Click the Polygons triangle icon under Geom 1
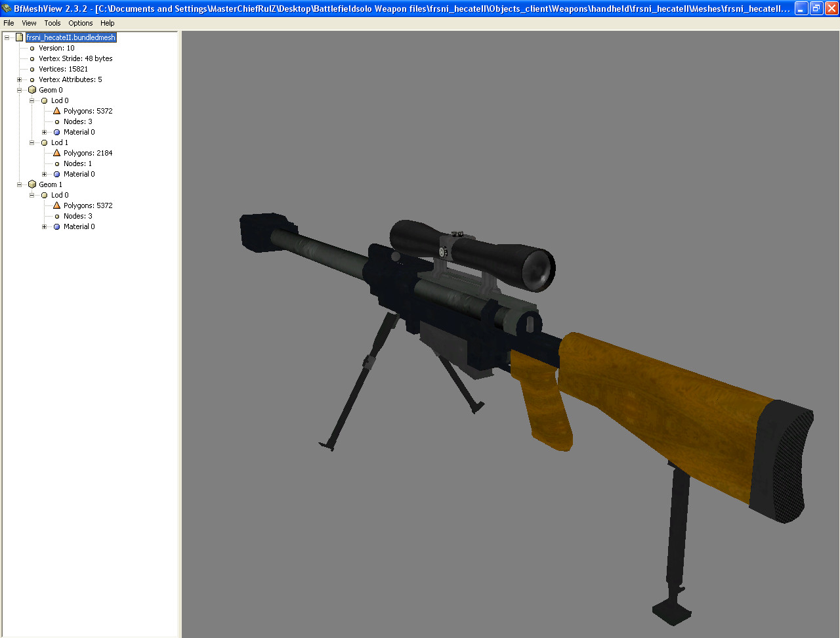Viewport: 840px width, 638px height. coord(56,205)
